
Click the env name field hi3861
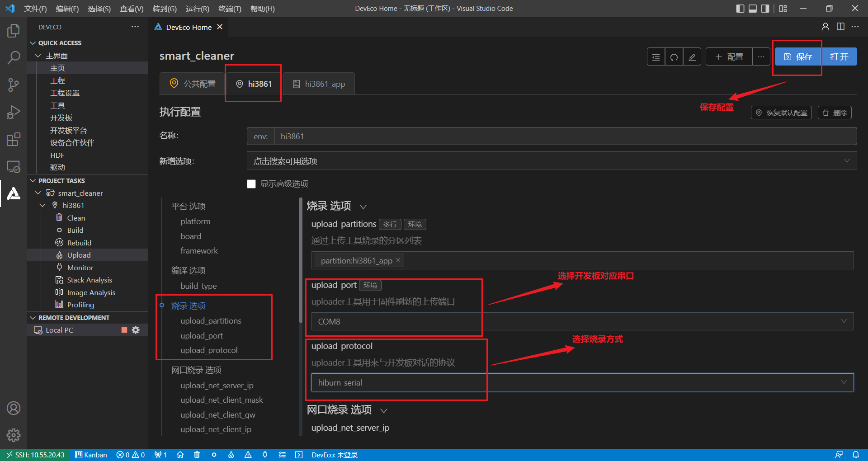[x=565, y=136]
